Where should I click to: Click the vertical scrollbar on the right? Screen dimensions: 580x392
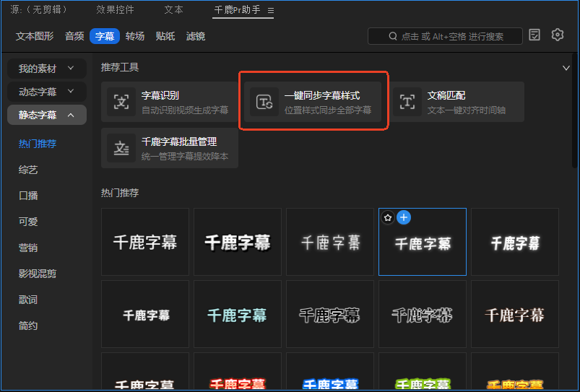click(574, 111)
